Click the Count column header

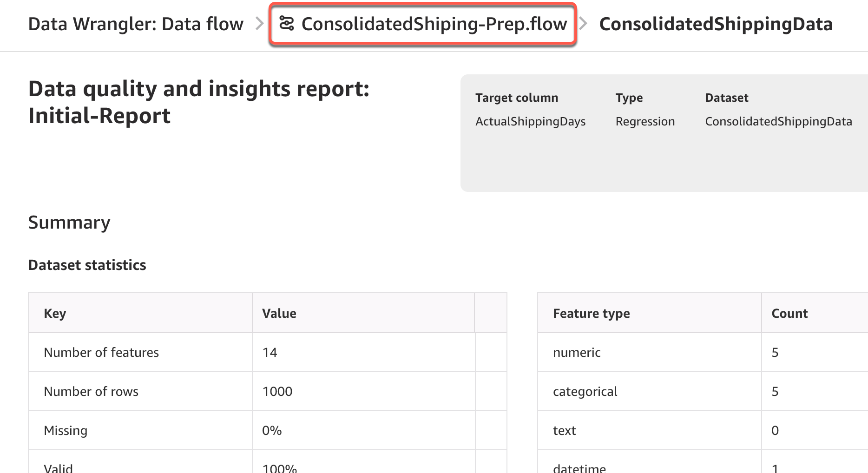789,313
